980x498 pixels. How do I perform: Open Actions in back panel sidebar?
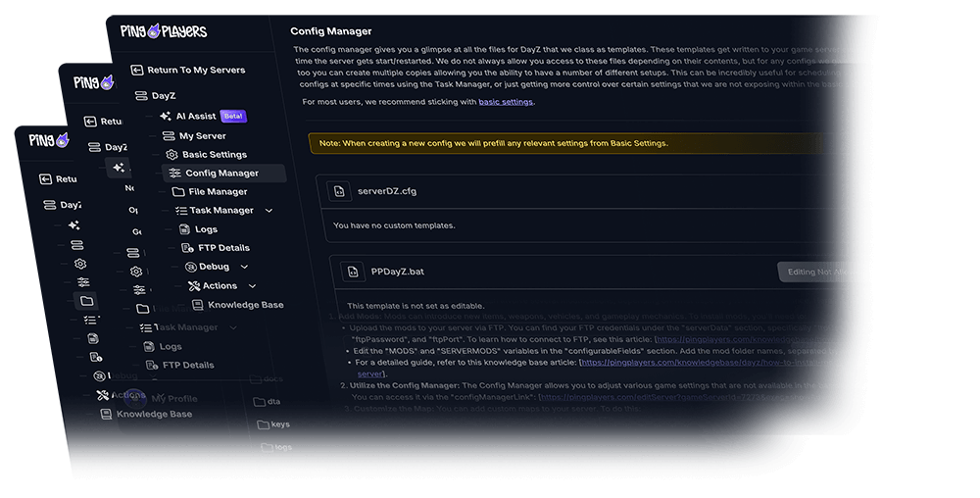pyautogui.click(x=128, y=395)
